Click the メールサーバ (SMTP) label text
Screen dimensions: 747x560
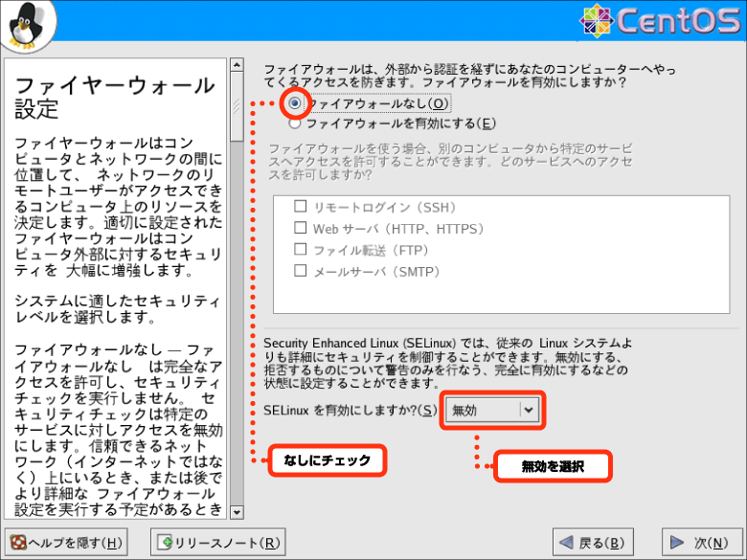376,272
